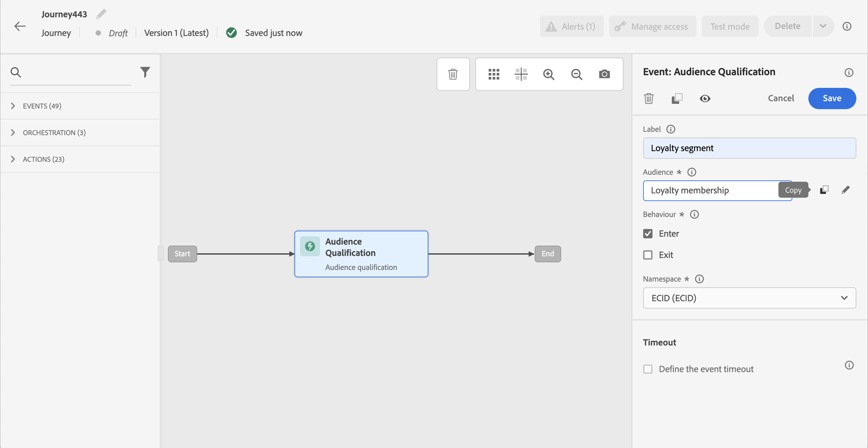
Task: Click the snap alignment crosshair icon
Action: 521,74
